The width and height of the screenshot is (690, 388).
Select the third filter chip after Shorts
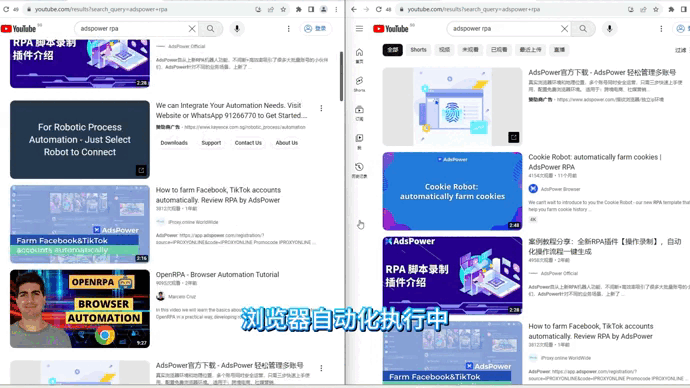(444, 50)
